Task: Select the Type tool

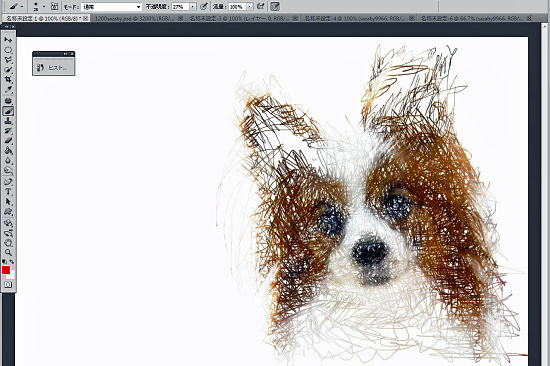Action: tap(8, 192)
